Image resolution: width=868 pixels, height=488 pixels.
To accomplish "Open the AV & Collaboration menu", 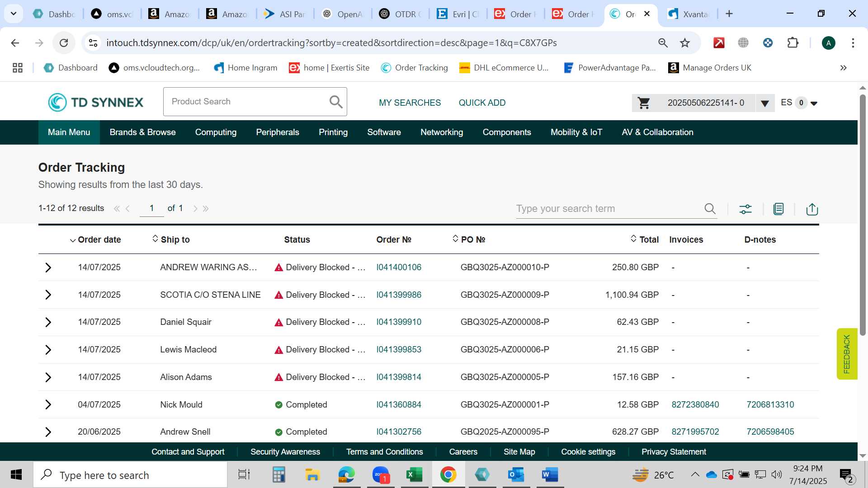I will click(x=657, y=132).
